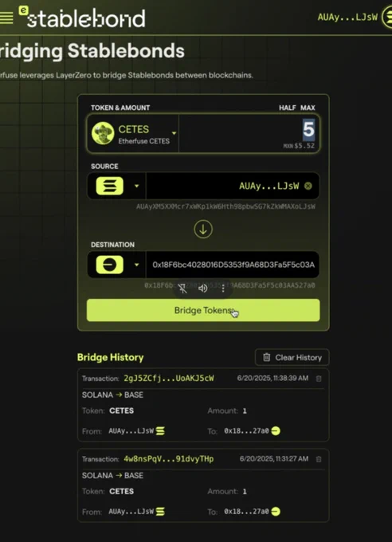The width and height of the screenshot is (392, 542).
Task: Click Solana icon in 11:38:39 entry's From
Action: click(160, 430)
